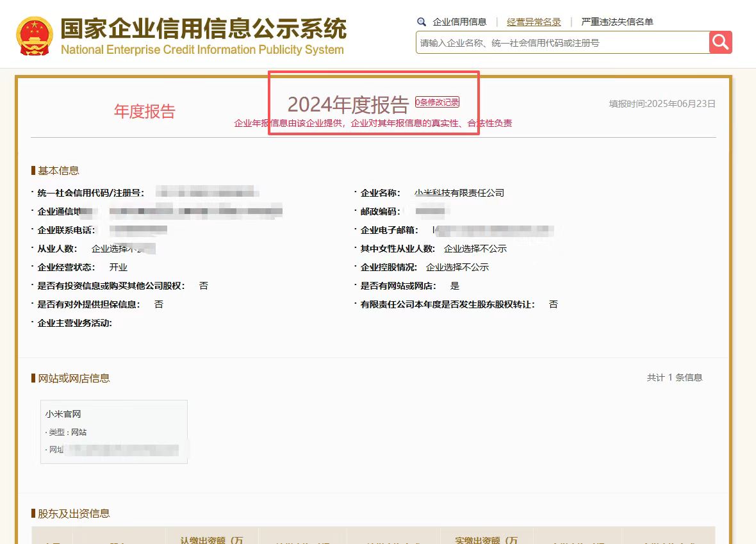Viewport: 756px width, 544px height.
Task: Open the 经营异常名录 link
Action: coord(534,21)
